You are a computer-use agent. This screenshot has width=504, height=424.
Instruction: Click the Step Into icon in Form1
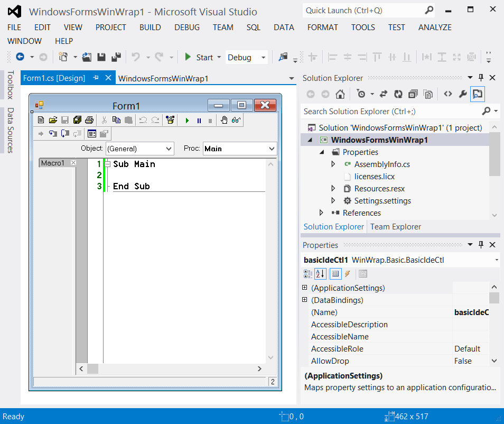click(53, 134)
